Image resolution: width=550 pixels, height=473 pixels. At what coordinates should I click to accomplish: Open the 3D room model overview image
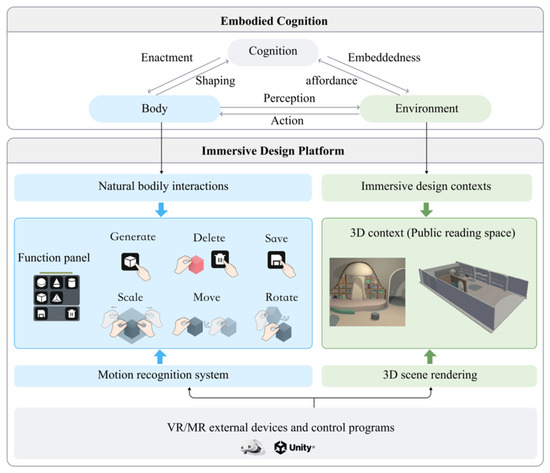tap(474, 295)
